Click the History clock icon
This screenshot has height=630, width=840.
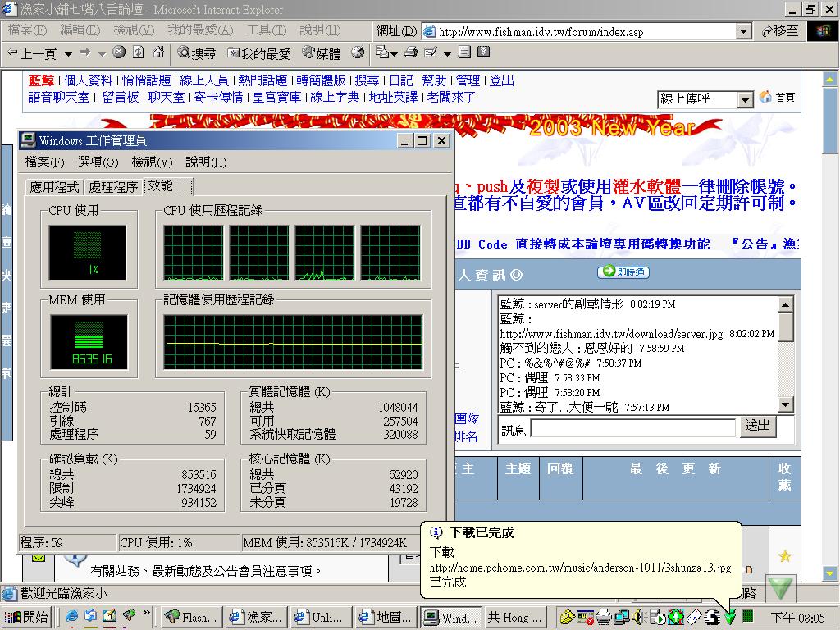[x=358, y=52]
